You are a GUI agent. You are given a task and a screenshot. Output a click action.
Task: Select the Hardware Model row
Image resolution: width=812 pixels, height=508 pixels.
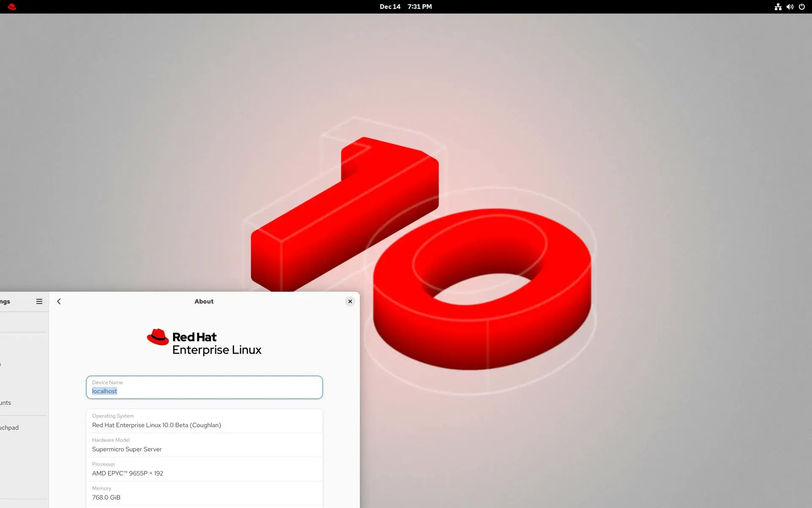click(204, 445)
